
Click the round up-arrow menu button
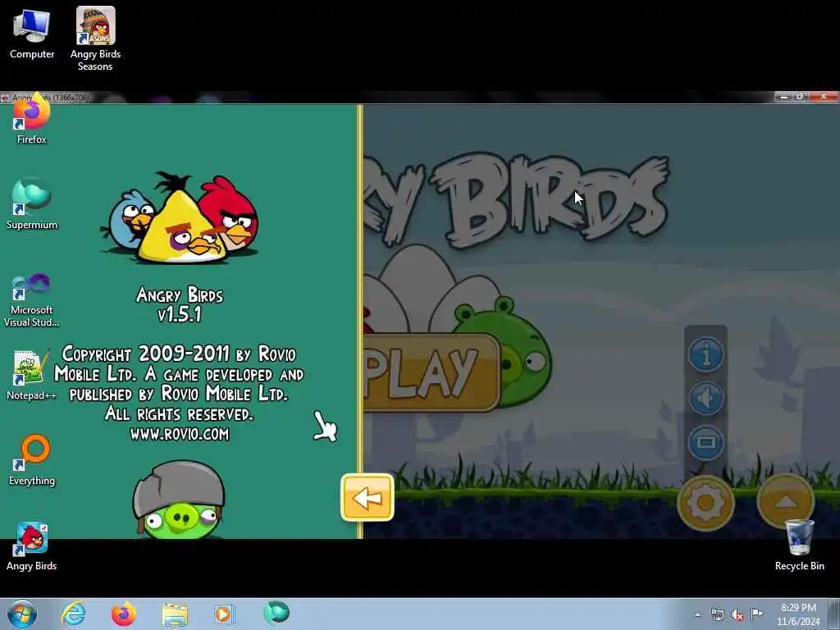(785, 501)
